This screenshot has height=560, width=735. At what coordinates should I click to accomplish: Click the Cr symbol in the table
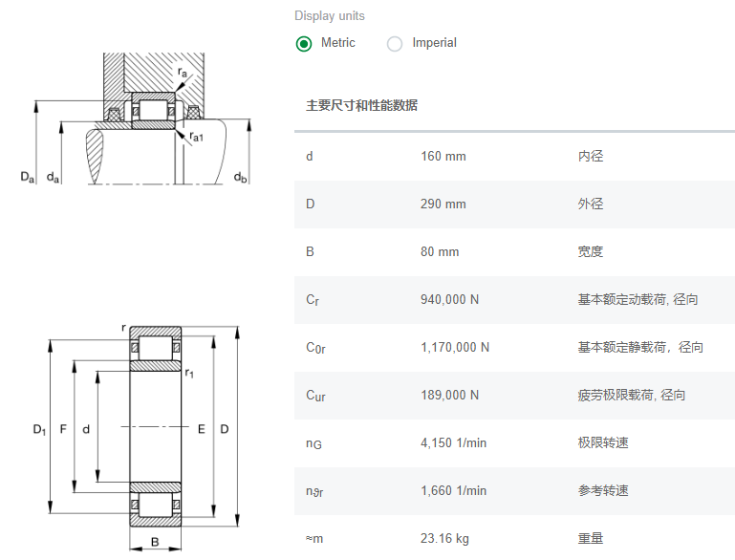312,300
